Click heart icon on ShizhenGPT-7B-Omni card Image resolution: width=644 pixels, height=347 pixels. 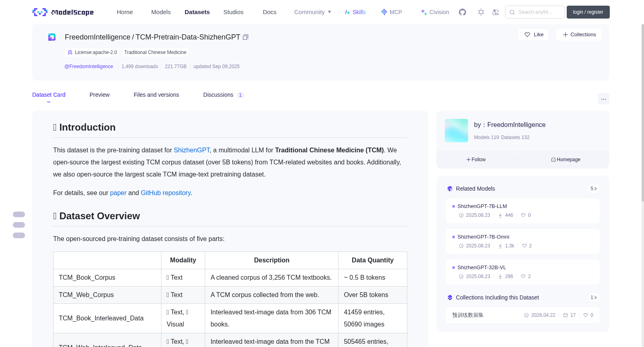[524, 246]
